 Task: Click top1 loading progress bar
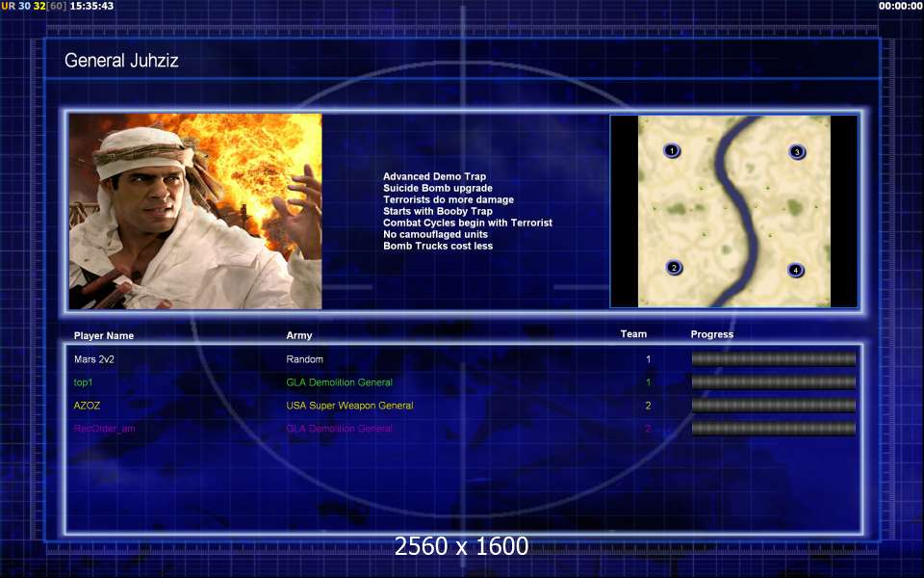click(x=773, y=382)
